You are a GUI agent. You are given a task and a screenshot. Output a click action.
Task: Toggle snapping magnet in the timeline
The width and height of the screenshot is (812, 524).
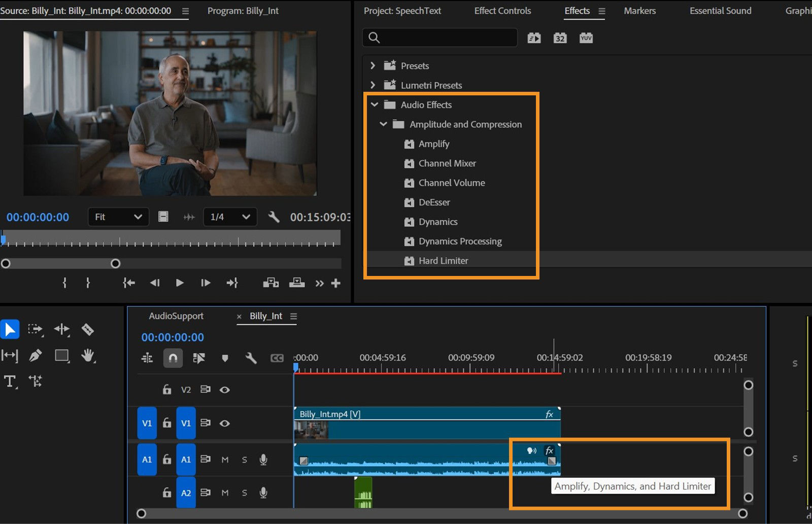click(173, 358)
